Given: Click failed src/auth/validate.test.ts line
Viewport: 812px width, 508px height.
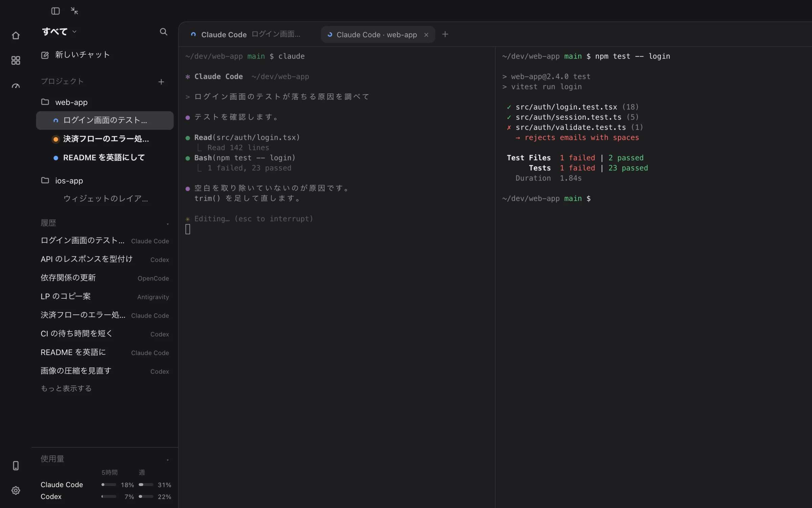Looking at the screenshot, I should (x=575, y=127).
